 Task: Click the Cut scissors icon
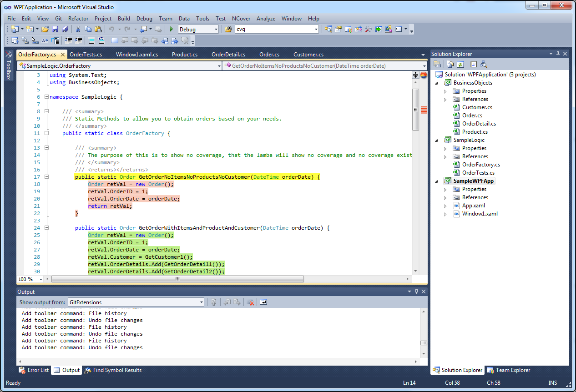click(78, 29)
